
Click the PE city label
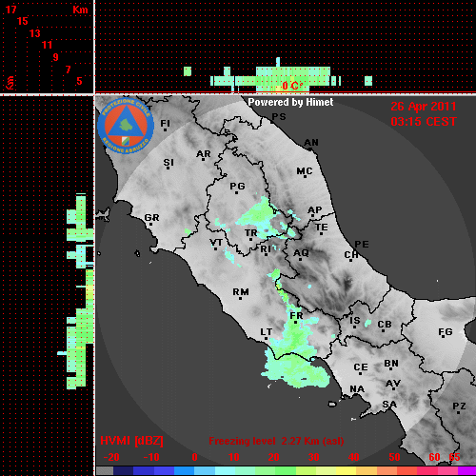pos(362,245)
